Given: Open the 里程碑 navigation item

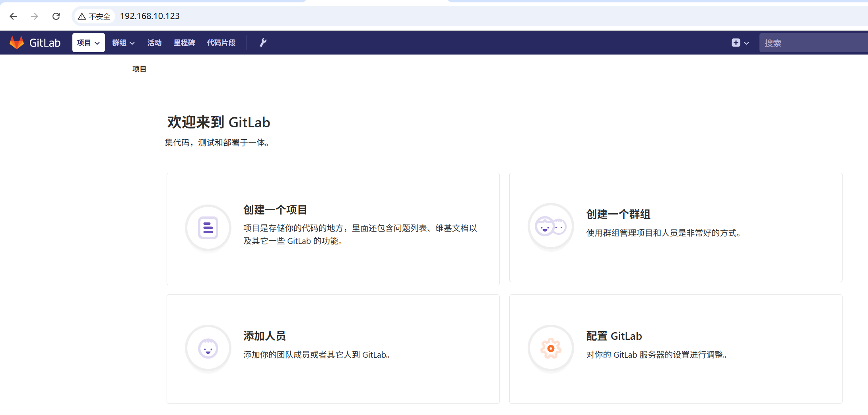Looking at the screenshot, I should pos(184,43).
